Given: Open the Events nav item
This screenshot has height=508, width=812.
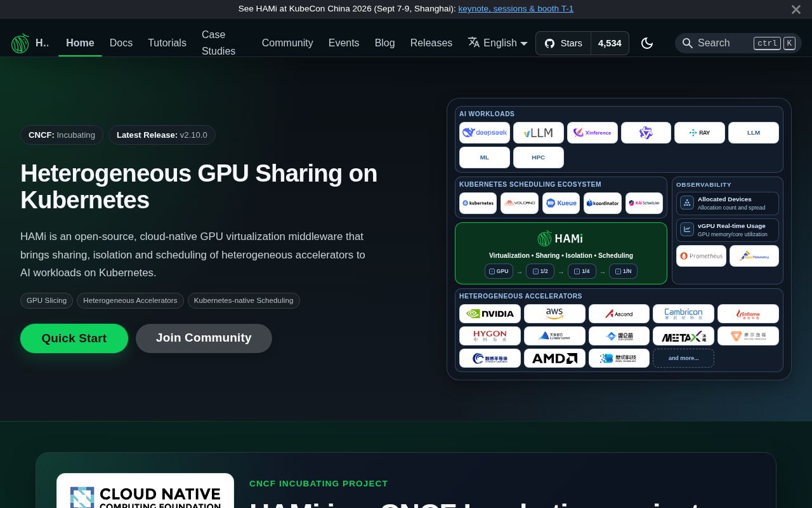Looking at the screenshot, I should pos(344,43).
